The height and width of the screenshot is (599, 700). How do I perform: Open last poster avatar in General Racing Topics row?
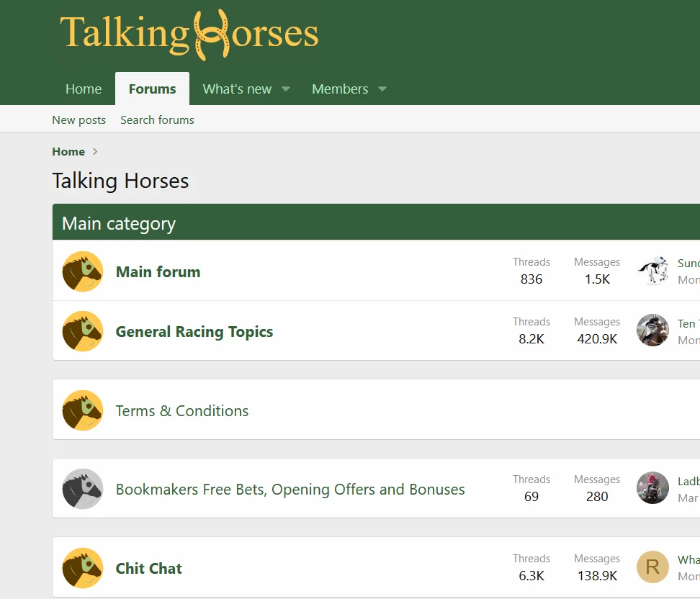coord(652,330)
